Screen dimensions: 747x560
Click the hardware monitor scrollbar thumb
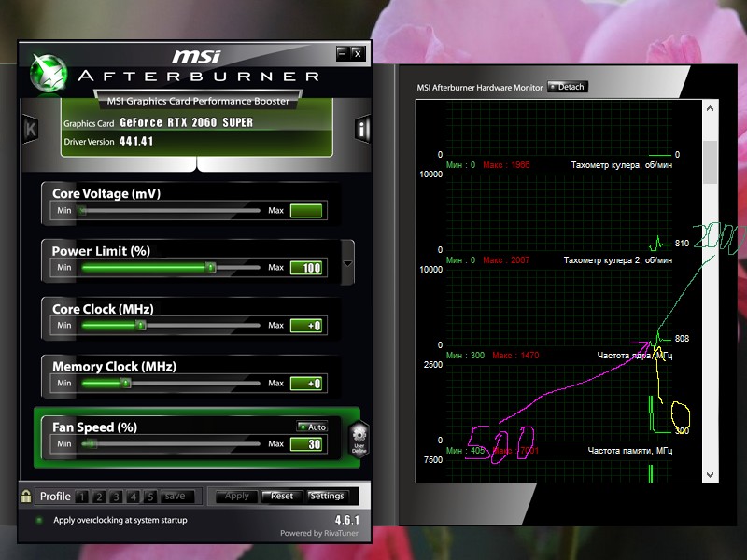click(710, 161)
